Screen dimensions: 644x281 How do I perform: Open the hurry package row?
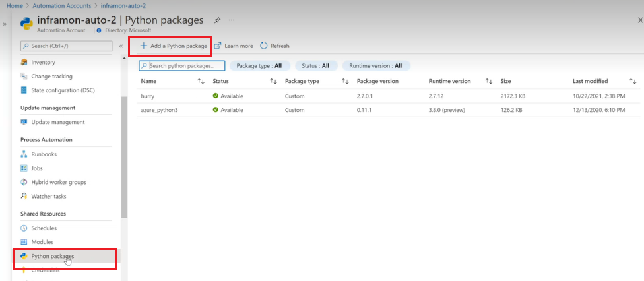[148, 96]
